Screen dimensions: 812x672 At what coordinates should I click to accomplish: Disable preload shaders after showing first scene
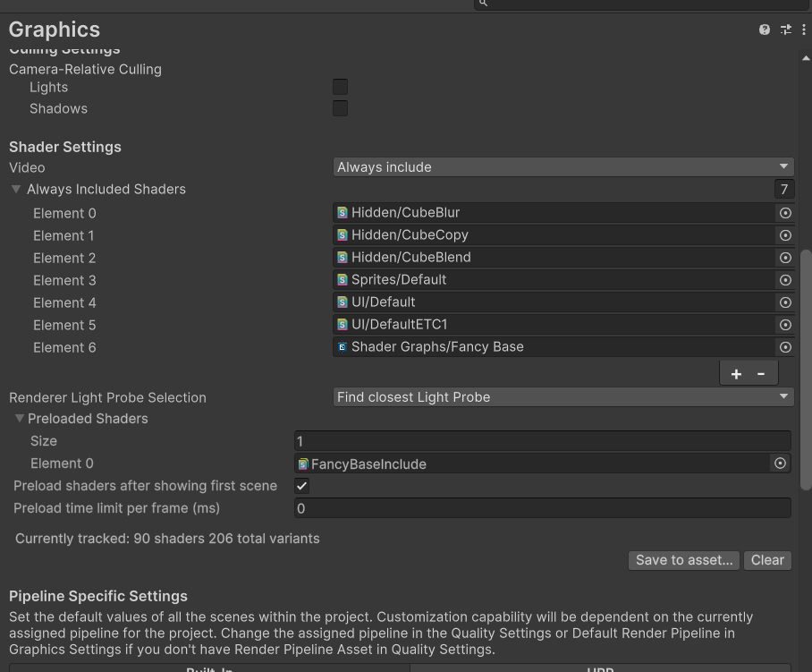[301, 485]
